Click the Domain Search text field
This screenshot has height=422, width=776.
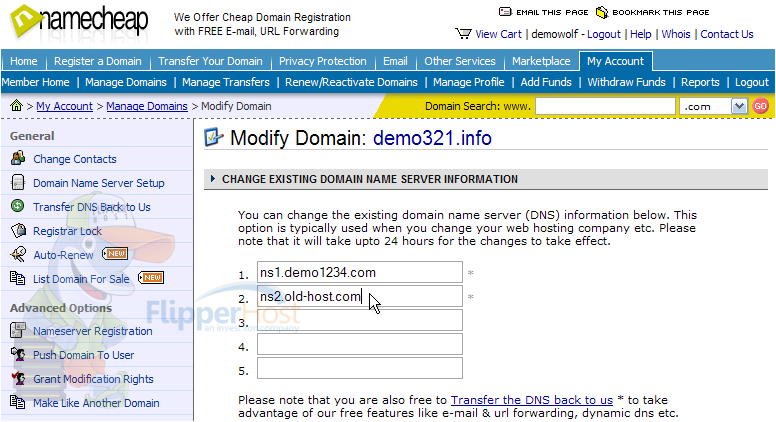click(x=605, y=106)
